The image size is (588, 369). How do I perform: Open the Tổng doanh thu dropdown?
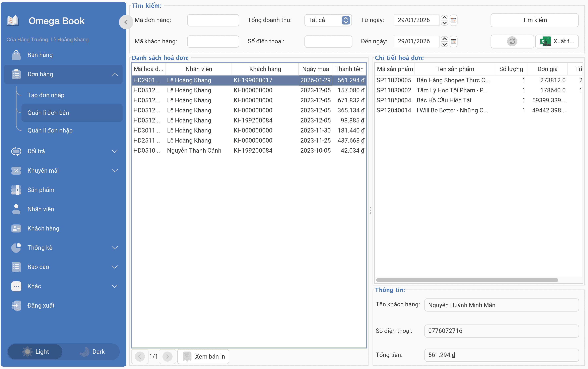pyautogui.click(x=328, y=20)
